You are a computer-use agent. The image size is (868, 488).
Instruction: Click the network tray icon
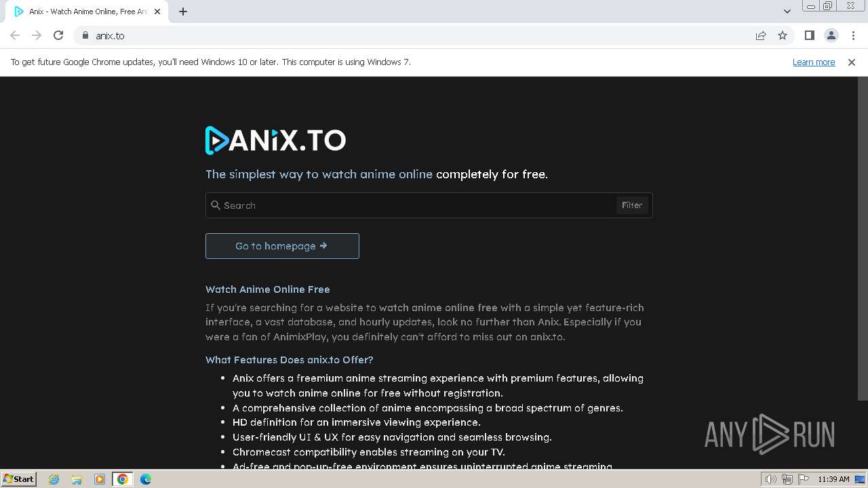787,479
